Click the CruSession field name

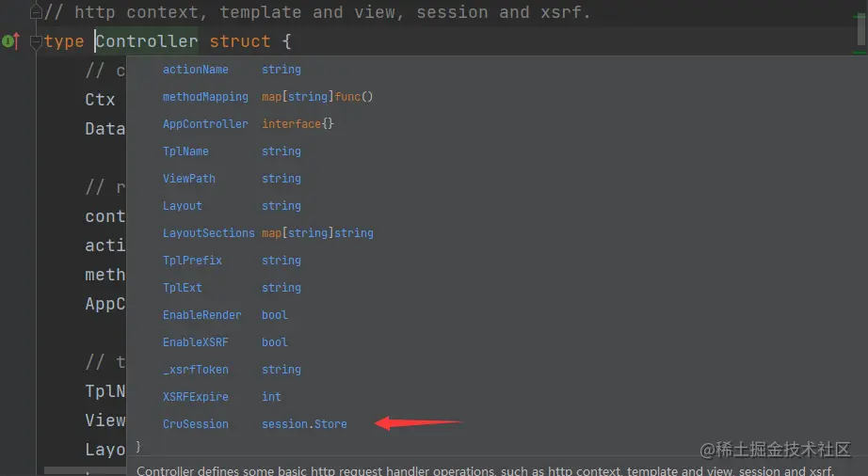[x=195, y=424]
